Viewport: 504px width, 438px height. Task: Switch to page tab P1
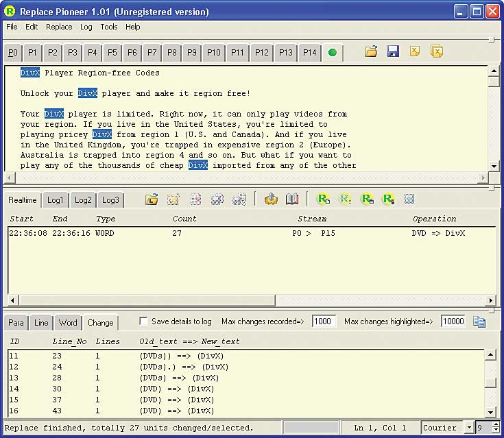(x=32, y=53)
